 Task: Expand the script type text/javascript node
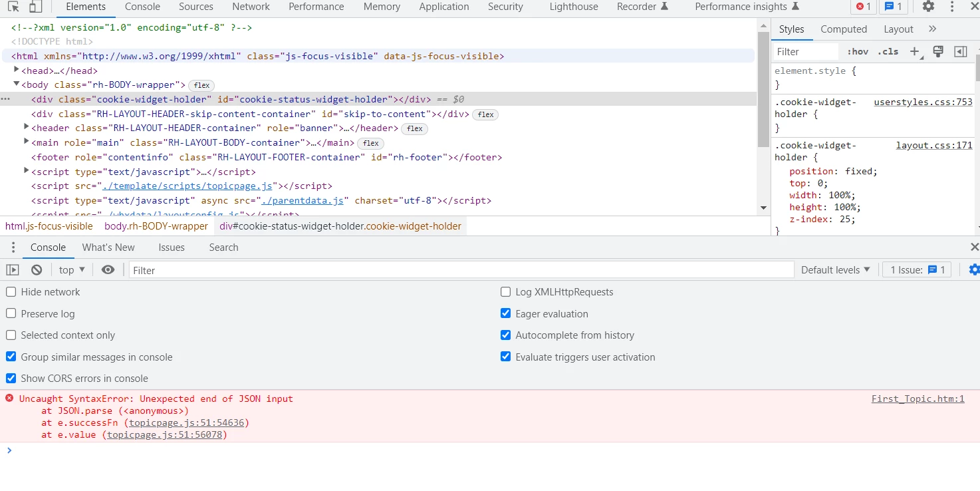27,171
